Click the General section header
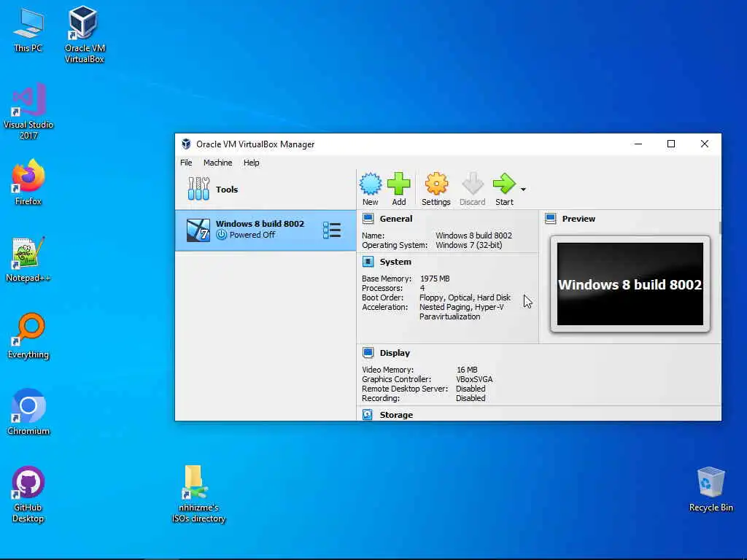This screenshot has height=560, width=747. 396,219
